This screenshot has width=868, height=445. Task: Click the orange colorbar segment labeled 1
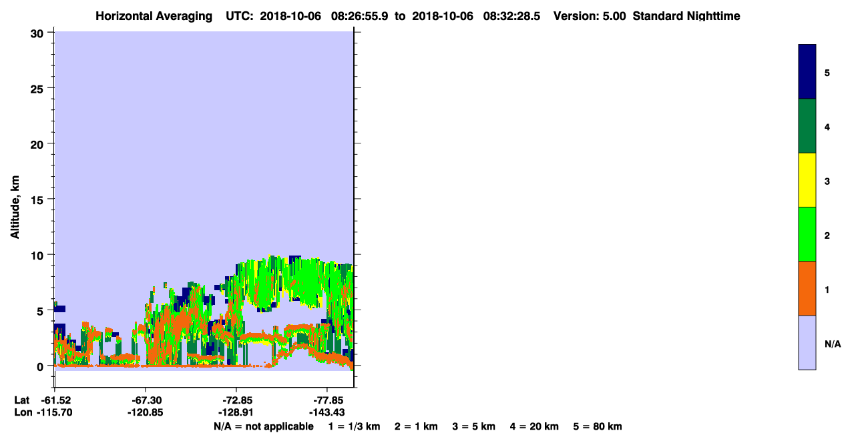[807, 288]
